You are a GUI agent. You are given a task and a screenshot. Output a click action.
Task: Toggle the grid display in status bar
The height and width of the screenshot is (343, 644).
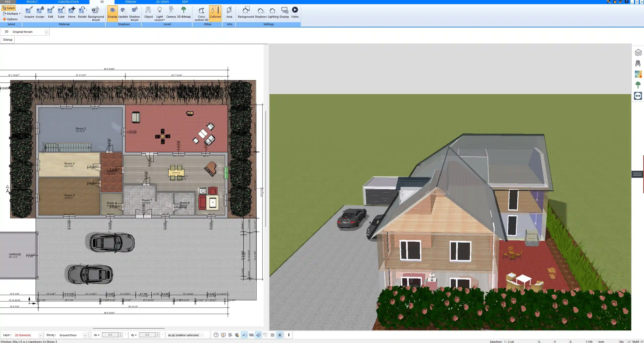click(273, 335)
